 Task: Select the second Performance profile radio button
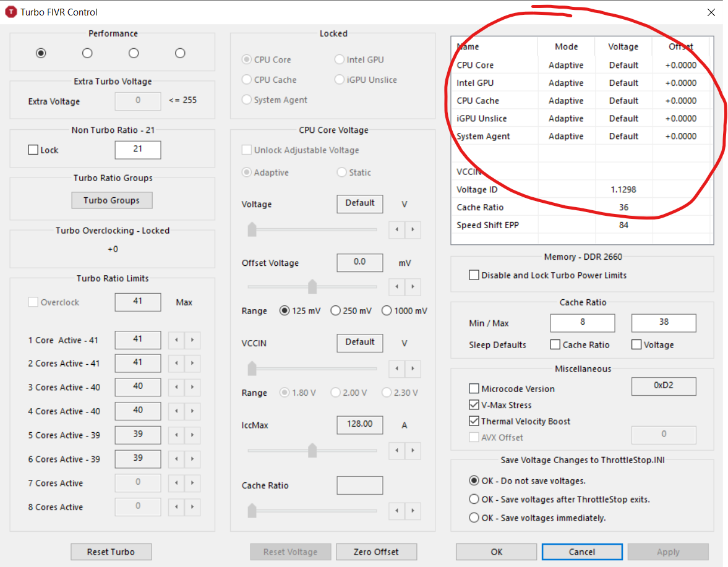(87, 53)
